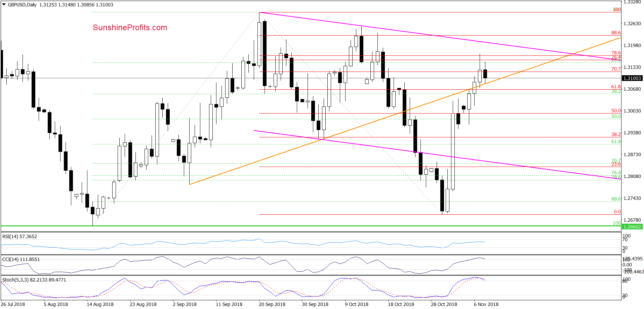The height and width of the screenshot is (309, 644).
Task: Click the 1.31330 price axis label
Action: click(632, 67)
